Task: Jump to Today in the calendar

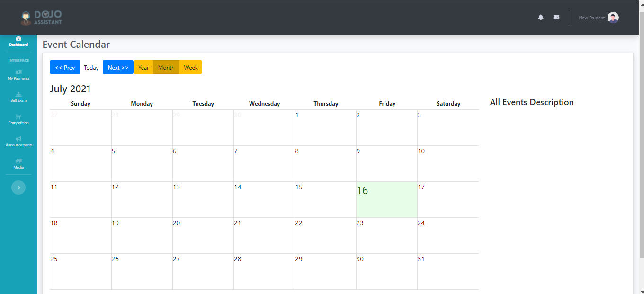Action: coord(91,67)
